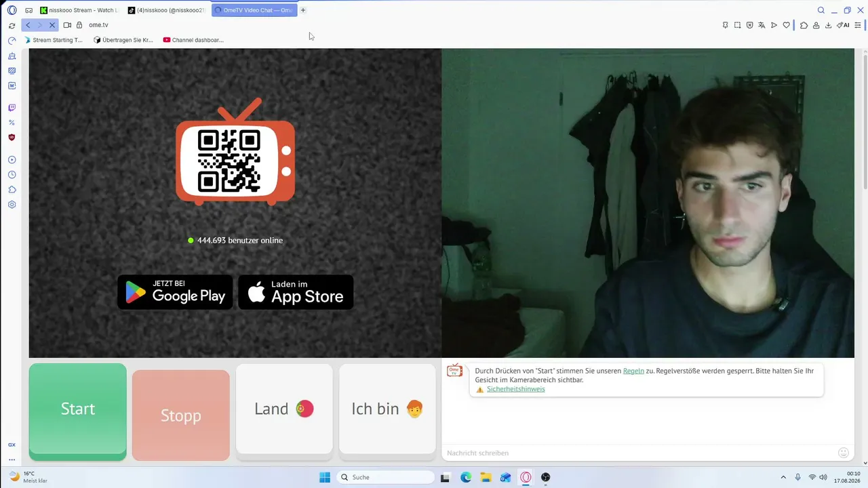Open the App Store download badge

pos(296,292)
